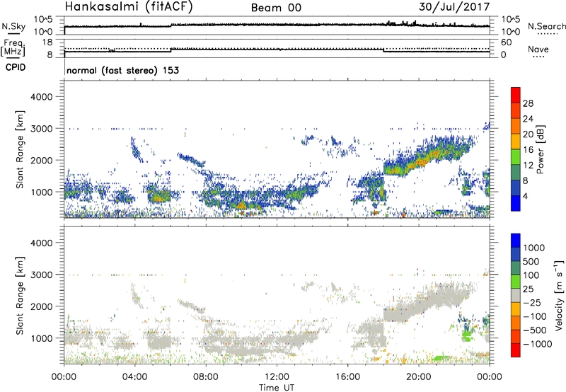Viewport: 566px width, 392px height.
Task: Click the '12:00' time tick label
Action: pos(277,377)
